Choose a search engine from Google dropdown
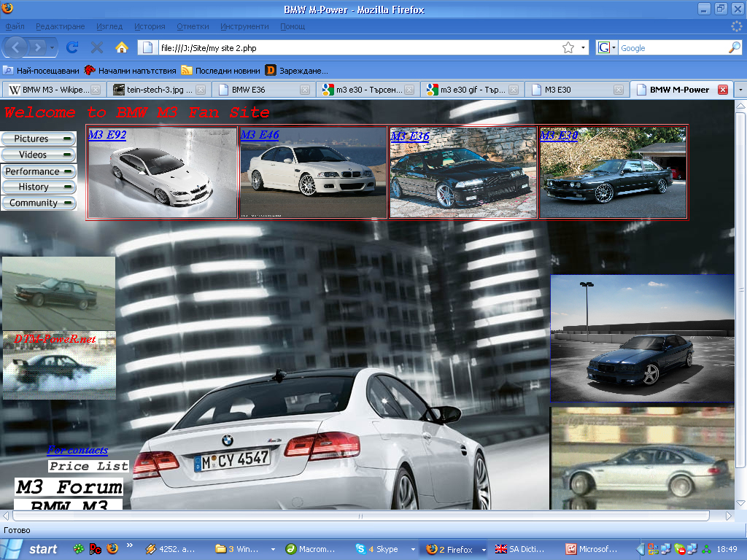This screenshot has height=560, width=747. (x=607, y=47)
